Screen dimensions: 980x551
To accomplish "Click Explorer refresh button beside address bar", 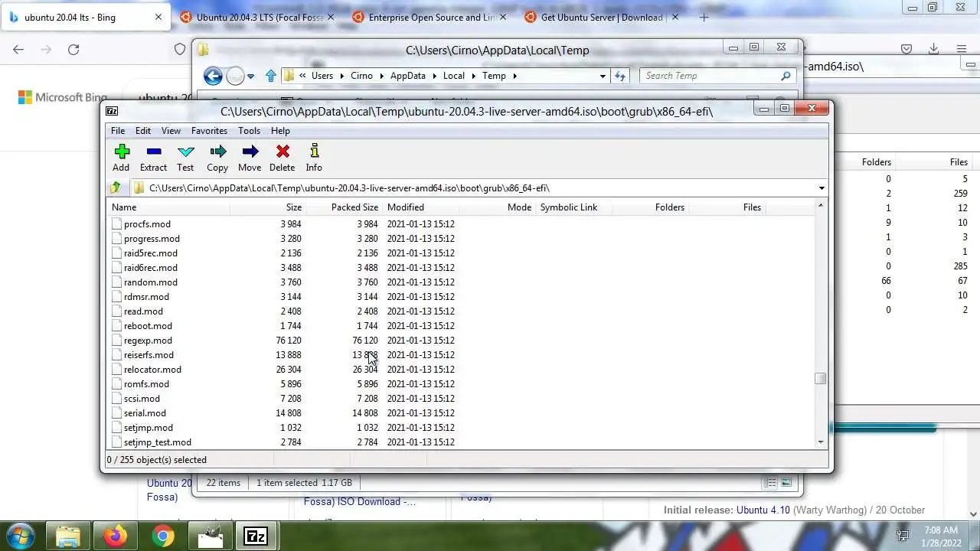I will point(620,76).
